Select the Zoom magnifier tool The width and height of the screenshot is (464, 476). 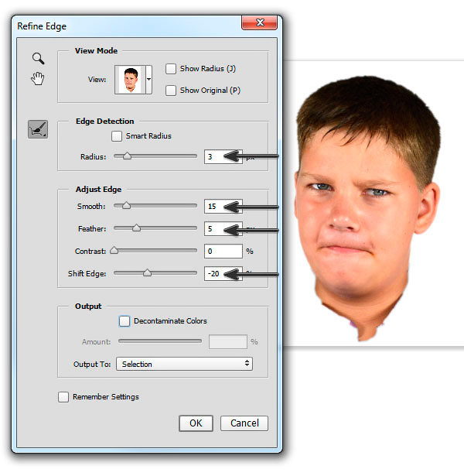pyautogui.click(x=38, y=58)
